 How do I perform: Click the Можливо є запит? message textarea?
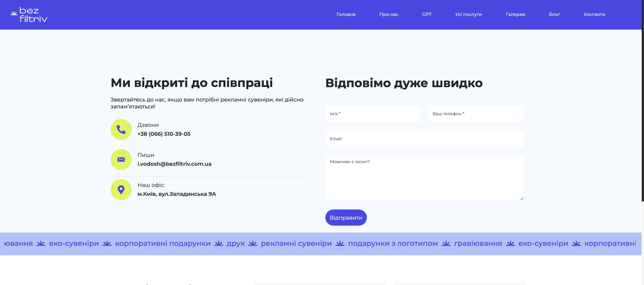tap(425, 178)
